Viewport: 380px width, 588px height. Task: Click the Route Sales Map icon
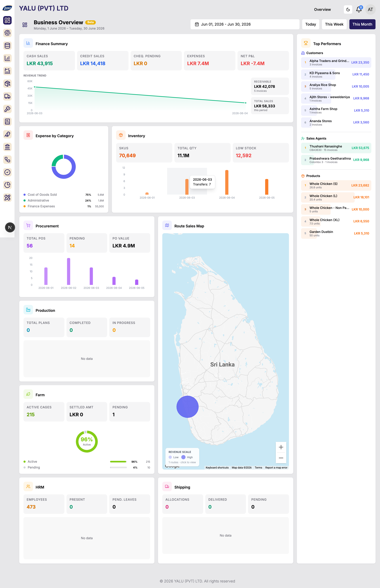pyautogui.click(x=167, y=225)
